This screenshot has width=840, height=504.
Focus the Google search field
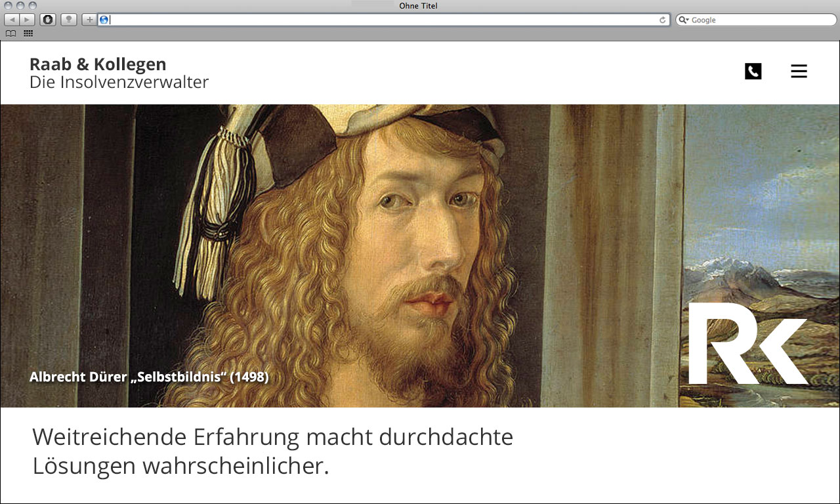click(755, 20)
